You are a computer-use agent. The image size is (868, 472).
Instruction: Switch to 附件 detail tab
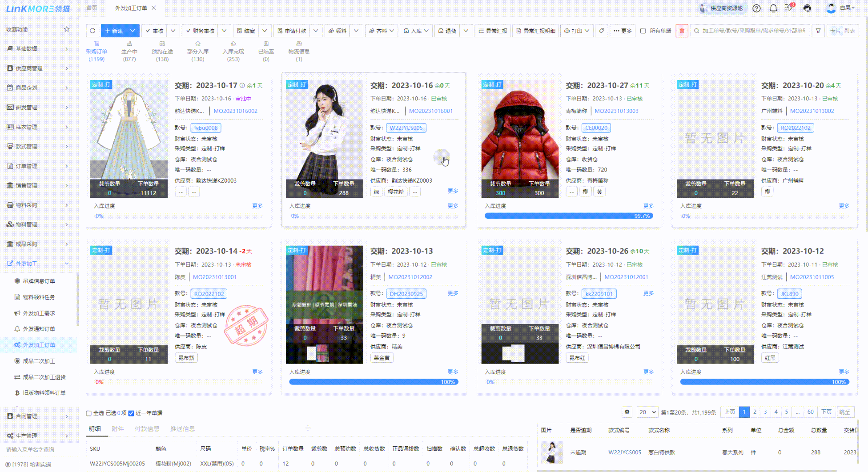click(x=117, y=428)
